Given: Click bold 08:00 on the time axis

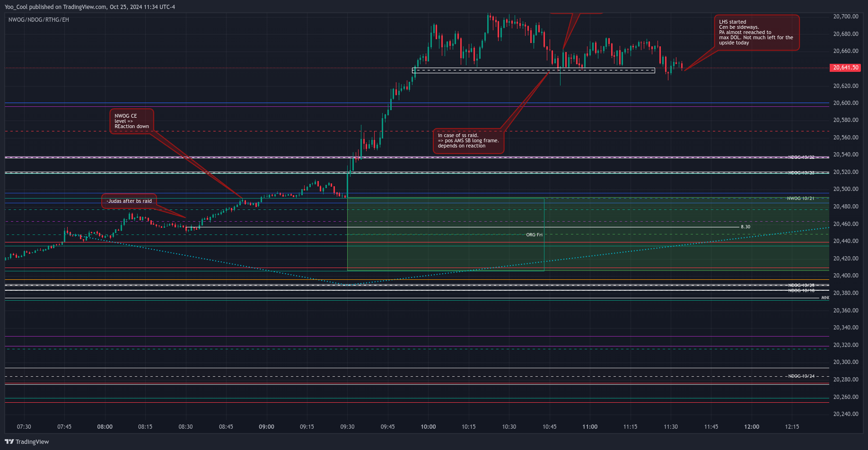Looking at the screenshot, I should pos(105,427).
